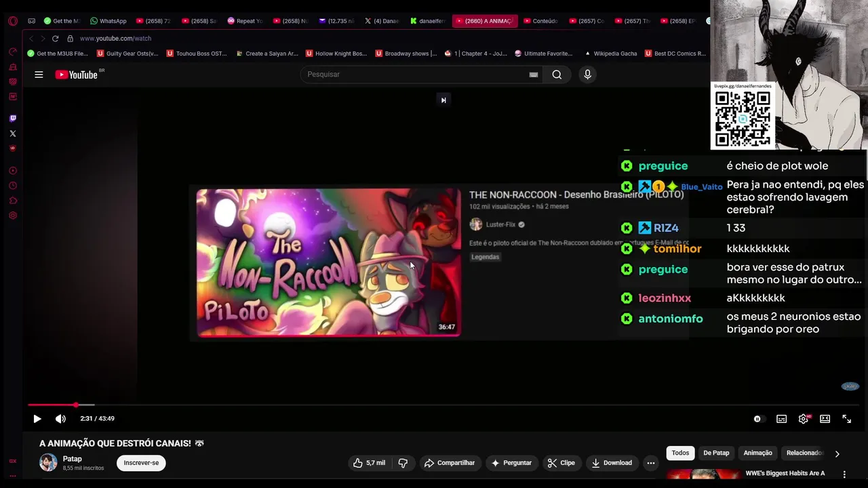
Task: Toggle subtitles/closed captions
Action: [781, 419]
